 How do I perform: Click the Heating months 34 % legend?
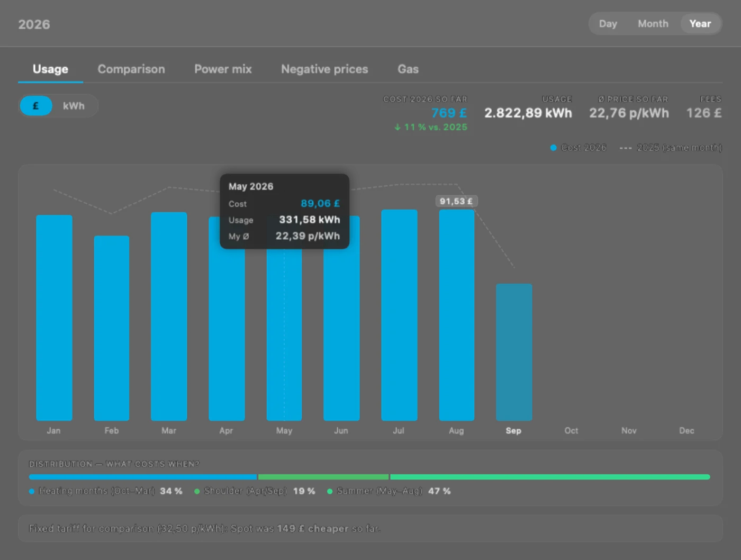(106, 491)
